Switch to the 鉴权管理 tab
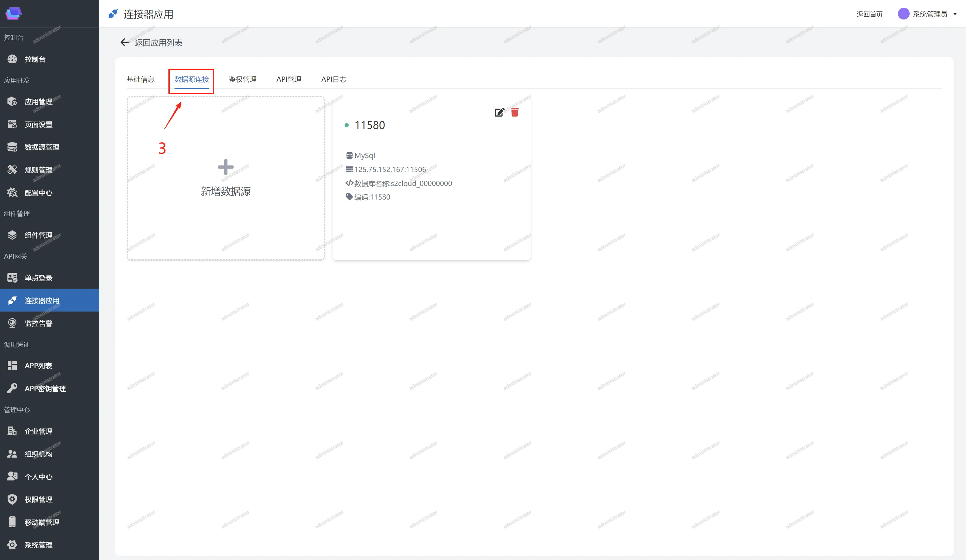Image resolution: width=966 pixels, height=560 pixels. [242, 79]
